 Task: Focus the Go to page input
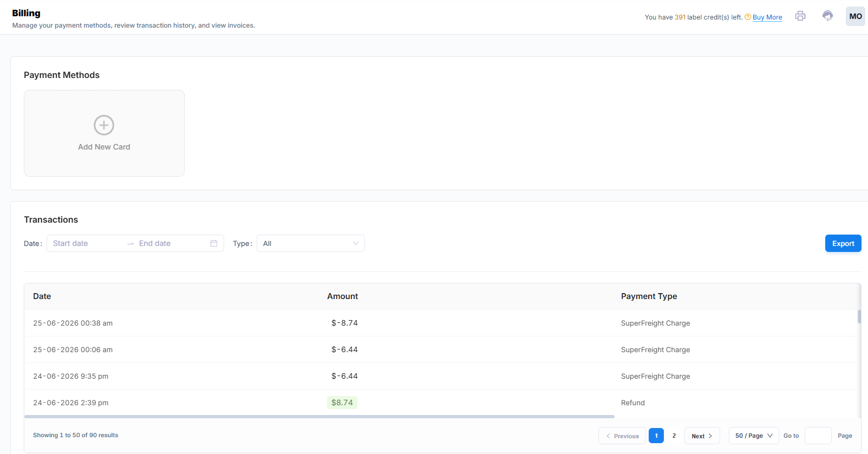click(x=818, y=436)
